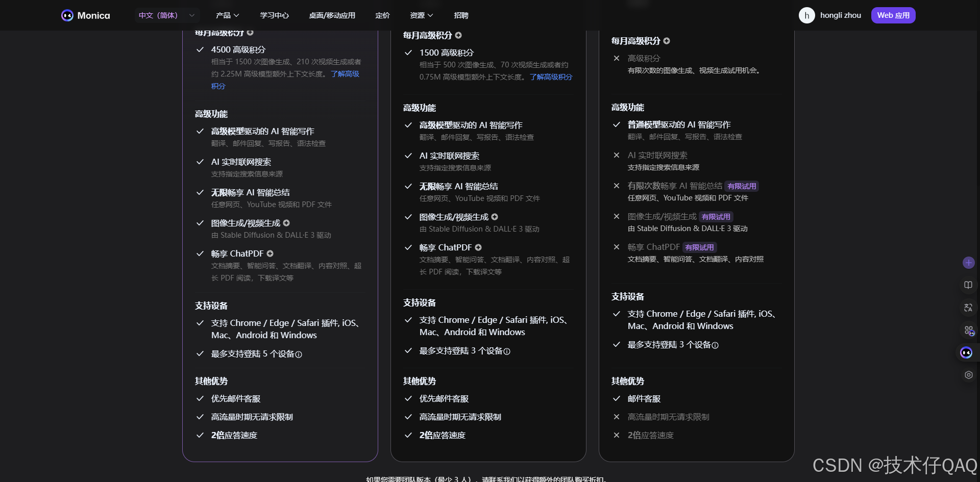Click 有限试用 badge next to AI 智能总结

coord(742,186)
